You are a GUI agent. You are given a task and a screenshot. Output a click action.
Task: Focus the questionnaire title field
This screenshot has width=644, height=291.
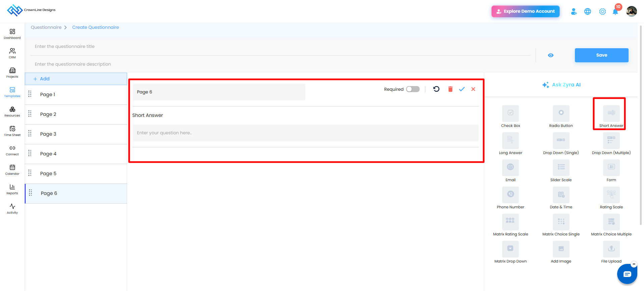click(x=280, y=47)
